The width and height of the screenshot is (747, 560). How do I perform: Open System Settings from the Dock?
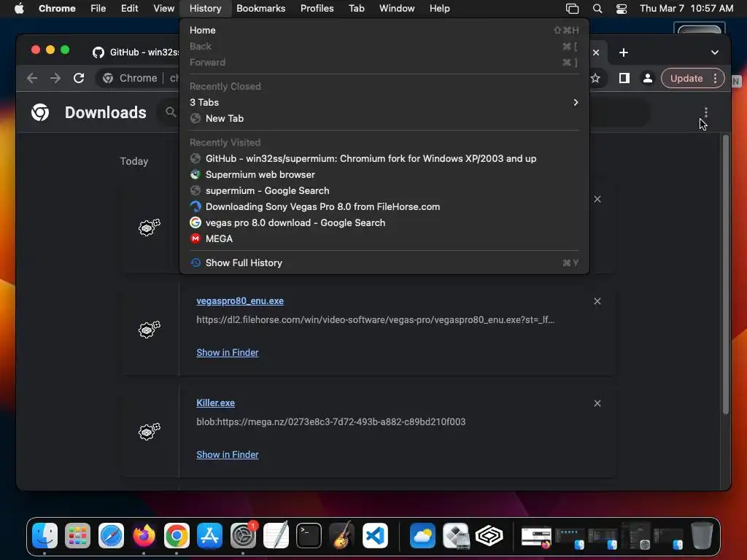pyautogui.click(x=243, y=536)
